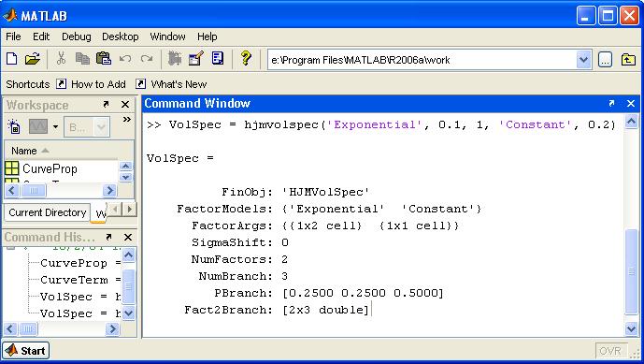Click the Command Window vertical scrollbar thumb
Screen dimensions: 644x364
pos(631,271)
